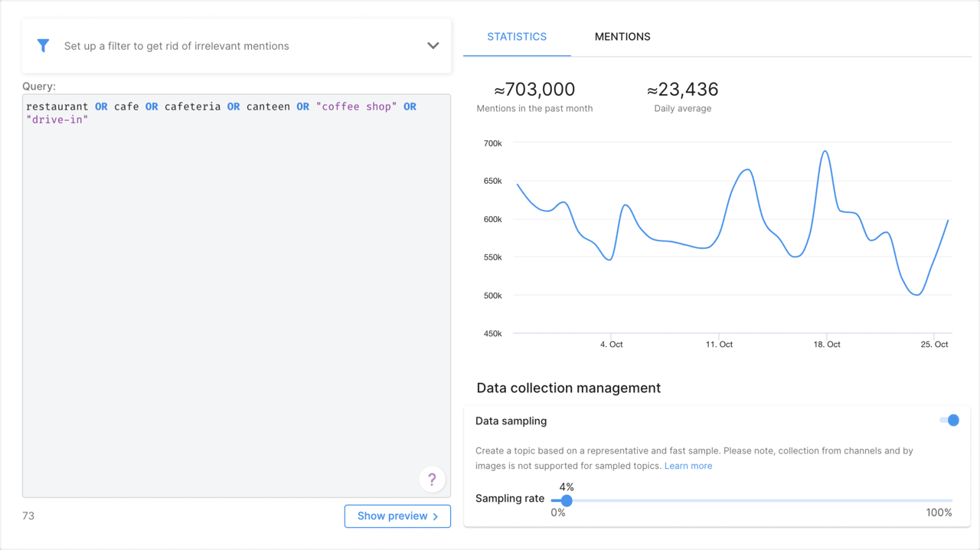The height and width of the screenshot is (550, 980).
Task: Select the STATISTICS tab
Action: pyautogui.click(x=517, y=36)
